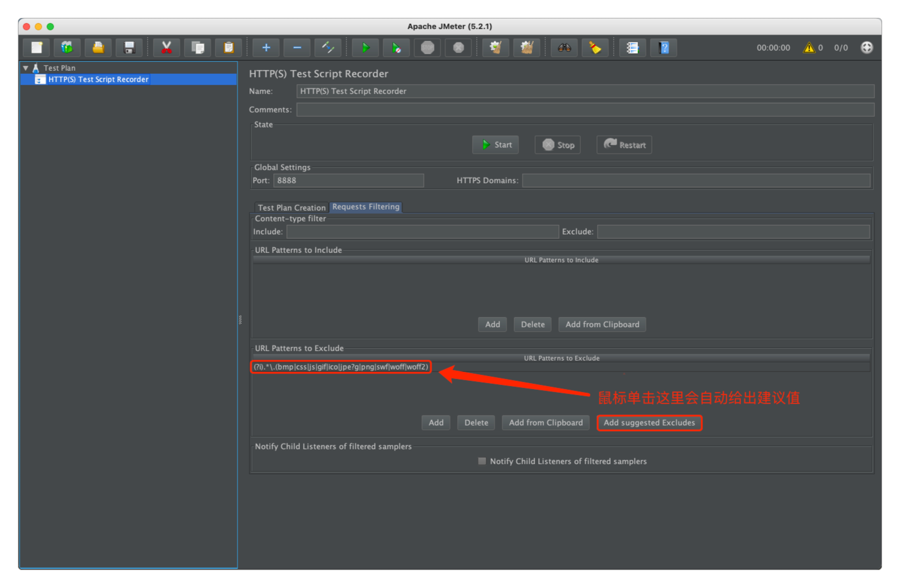Click the 0/0 active threads counter
This screenshot has height=588, width=900.
(x=840, y=48)
